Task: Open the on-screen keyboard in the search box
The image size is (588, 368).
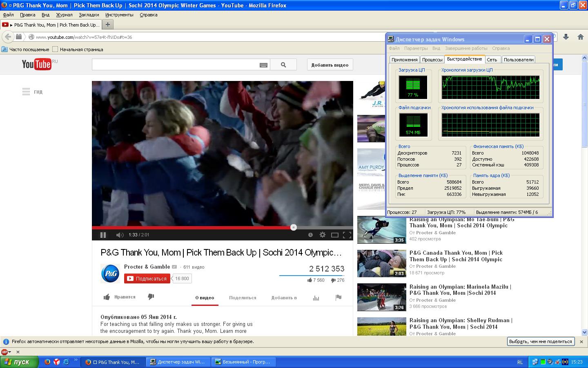Action: (x=263, y=65)
